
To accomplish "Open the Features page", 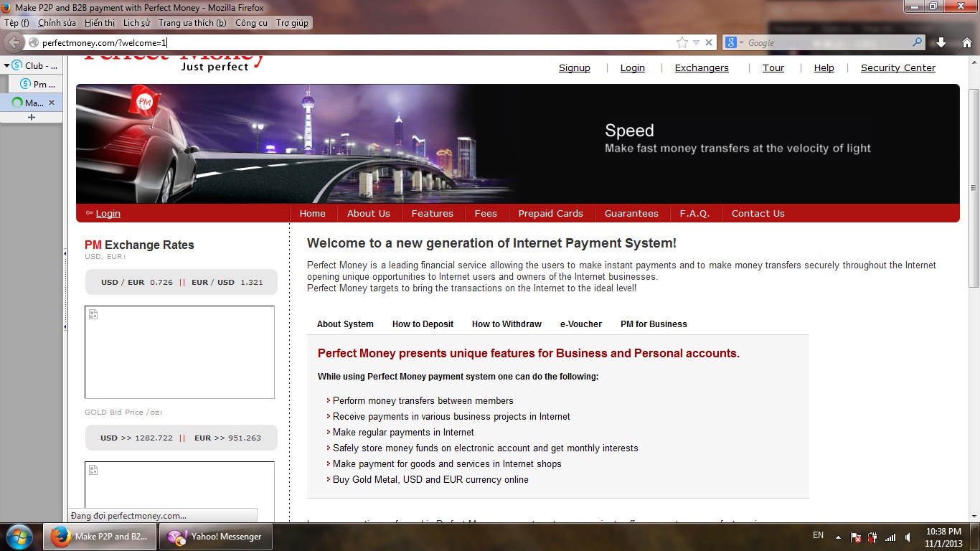I will [433, 214].
